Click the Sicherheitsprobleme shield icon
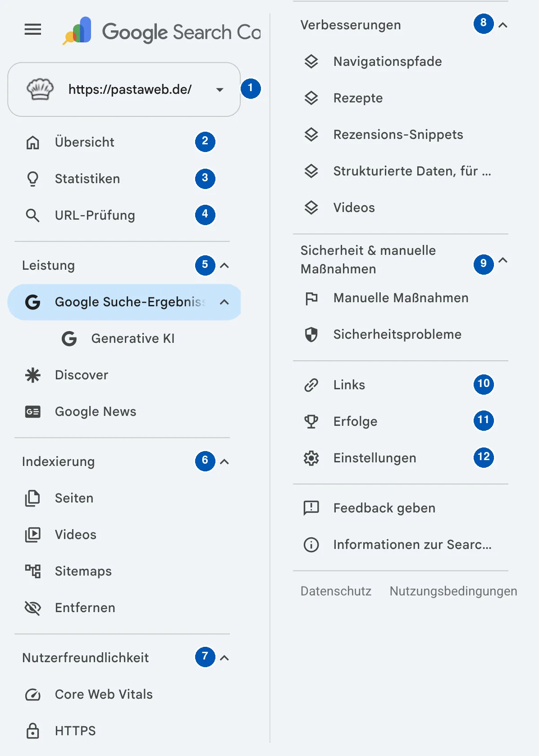This screenshot has width=539, height=756. click(x=311, y=334)
